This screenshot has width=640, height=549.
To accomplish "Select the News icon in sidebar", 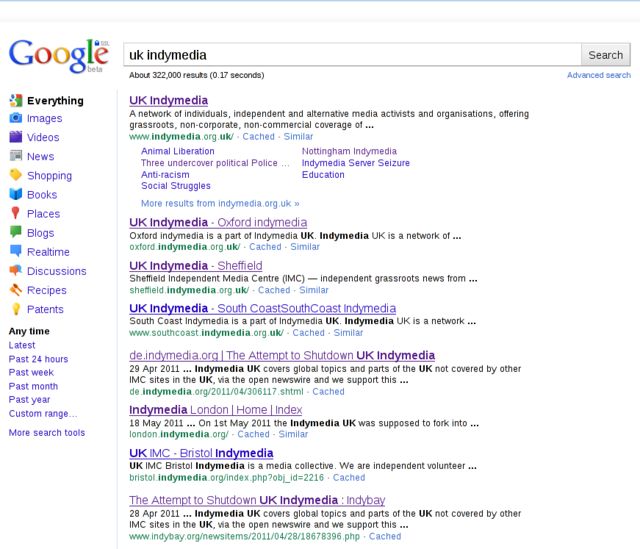I will pyautogui.click(x=16, y=157).
